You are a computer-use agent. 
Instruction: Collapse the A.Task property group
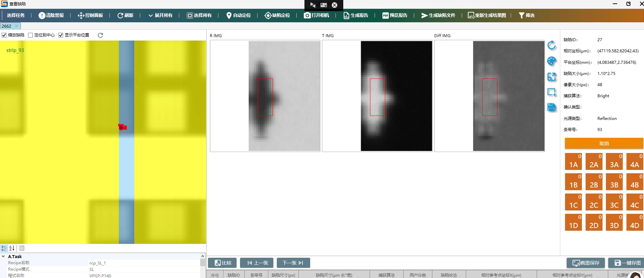click(x=3, y=256)
